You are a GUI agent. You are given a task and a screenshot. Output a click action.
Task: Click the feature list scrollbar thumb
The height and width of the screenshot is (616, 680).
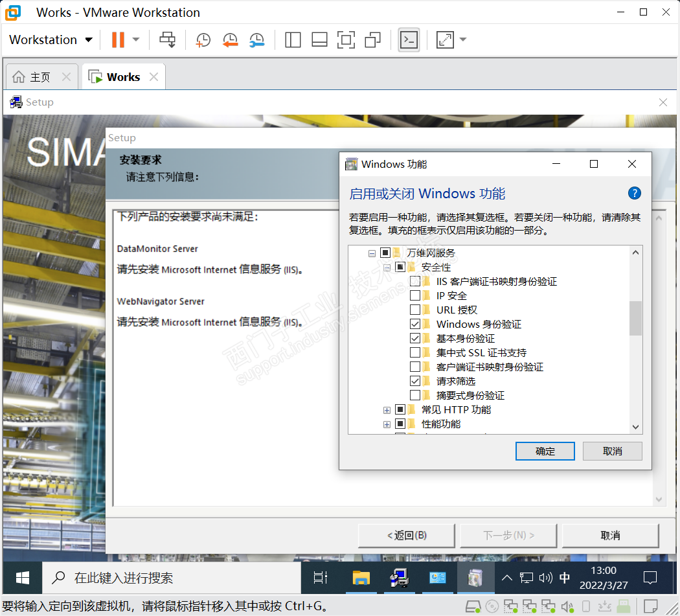coord(636,318)
